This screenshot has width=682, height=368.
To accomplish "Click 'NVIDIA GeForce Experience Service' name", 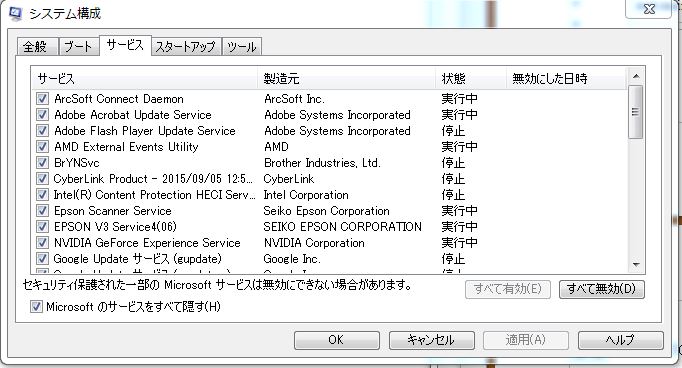I will [147, 243].
